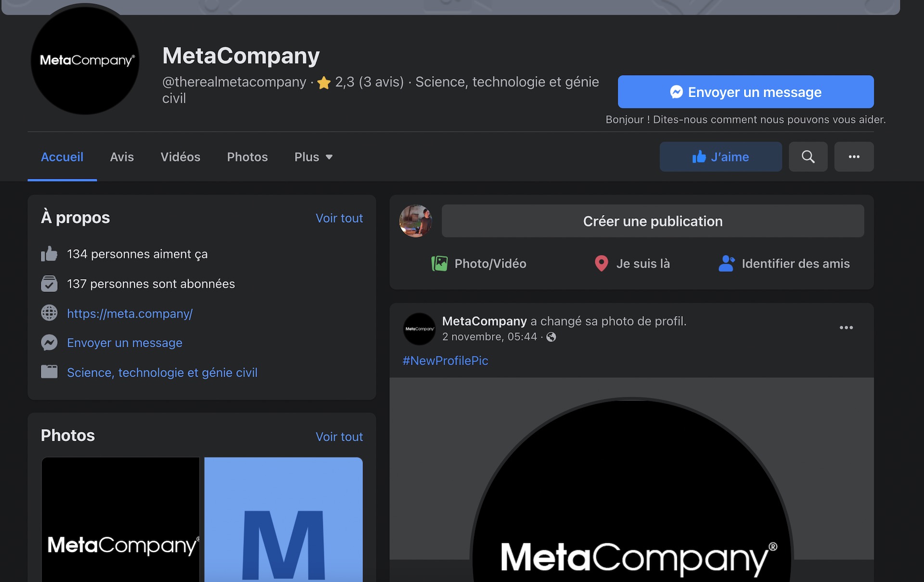Click the post timestamp 2 novembre, 05:44
The image size is (924, 582).
click(x=489, y=337)
